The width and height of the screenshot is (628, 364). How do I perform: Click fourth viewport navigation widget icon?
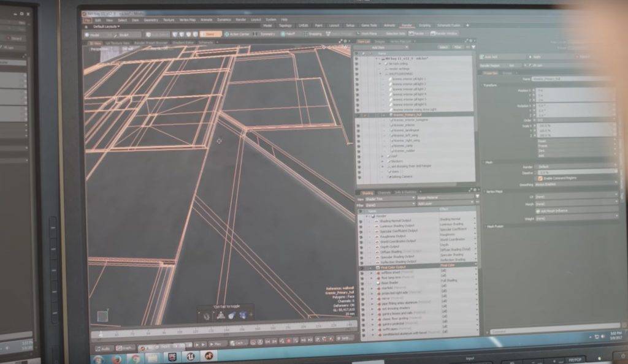[243, 315]
